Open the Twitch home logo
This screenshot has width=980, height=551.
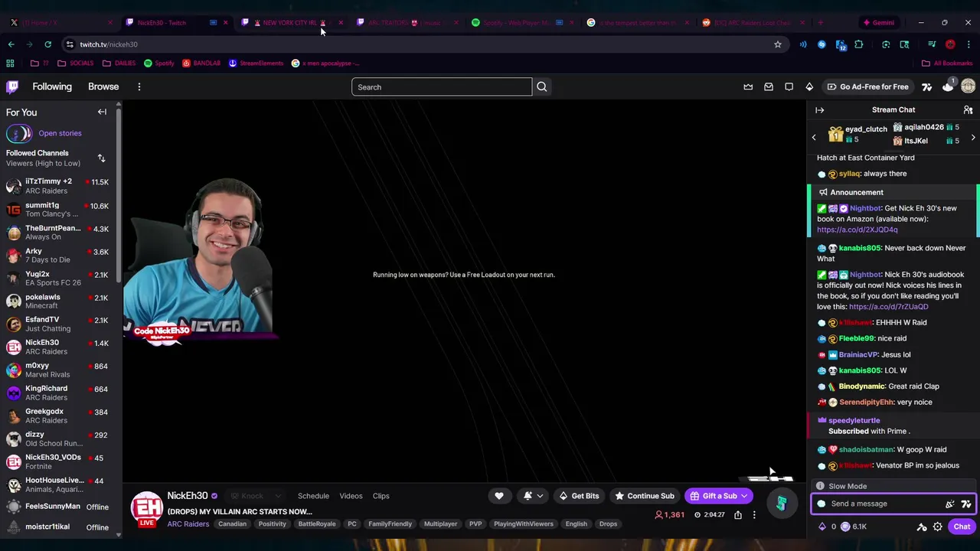pyautogui.click(x=12, y=86)
